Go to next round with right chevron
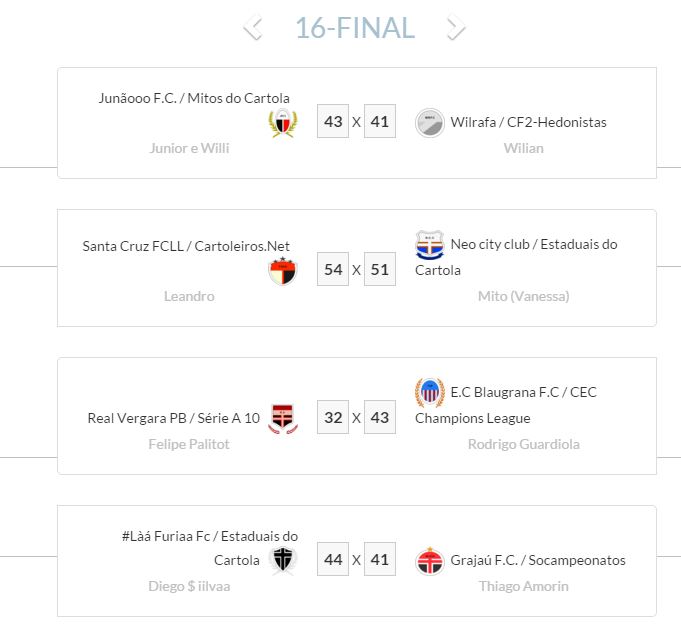The width and height of the screenshot is (681, 634). [456, 28]
